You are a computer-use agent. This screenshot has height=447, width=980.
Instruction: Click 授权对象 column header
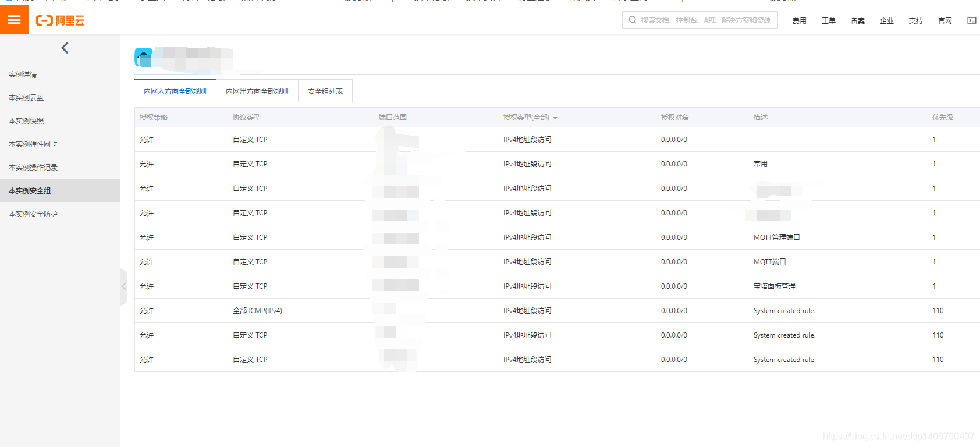[675, 118]
